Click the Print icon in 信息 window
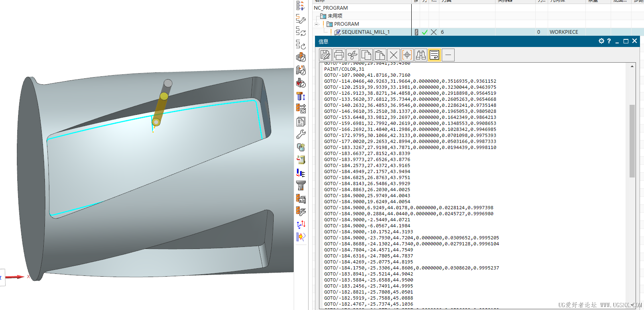Image resolution: width=644 pixels, height=310 pixels. (x=339, y=55)
